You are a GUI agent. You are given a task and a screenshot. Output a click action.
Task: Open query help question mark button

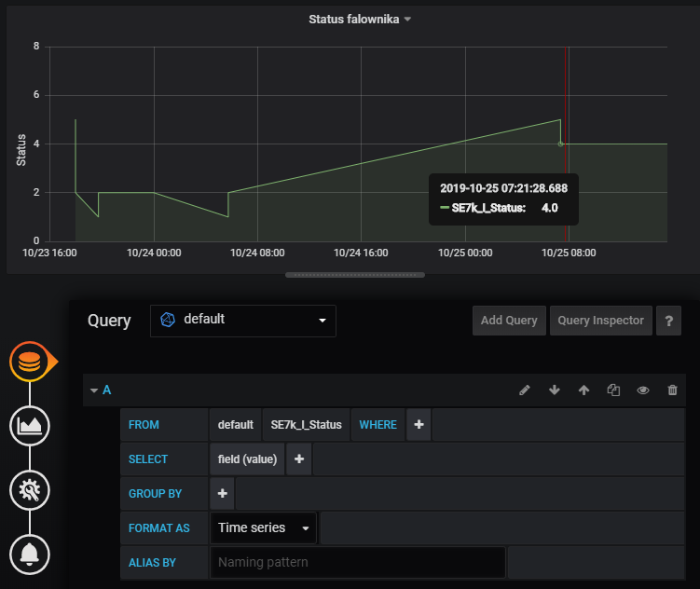coord(668,321)
